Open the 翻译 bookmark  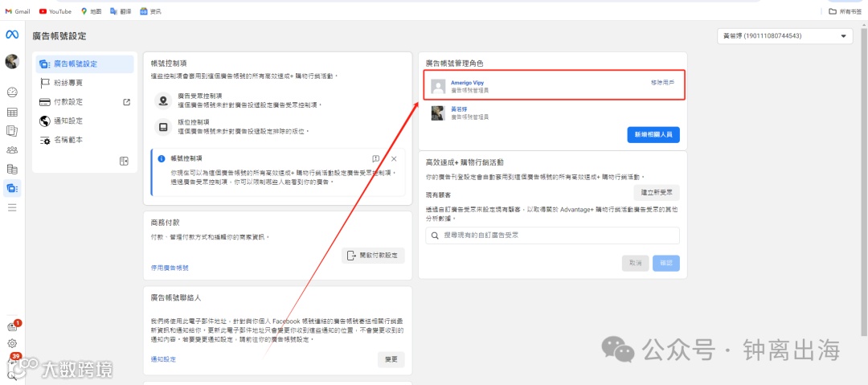(x=121, y=11)
